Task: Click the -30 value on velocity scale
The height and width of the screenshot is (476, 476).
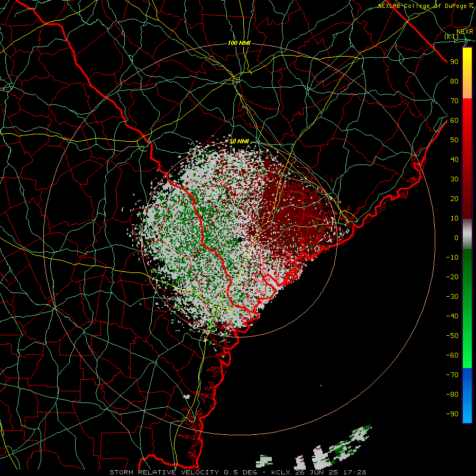Action: tap(452, 297)
